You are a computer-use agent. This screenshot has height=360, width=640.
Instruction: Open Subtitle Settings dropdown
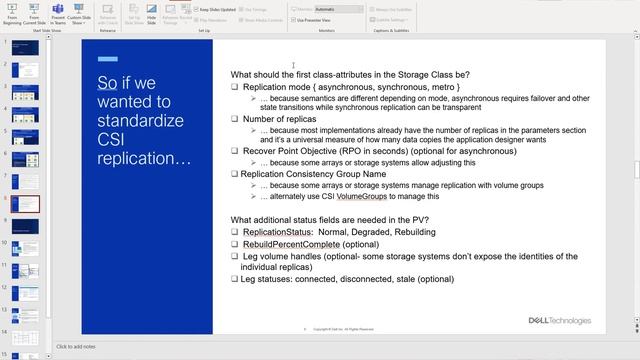tap(389, 20)
